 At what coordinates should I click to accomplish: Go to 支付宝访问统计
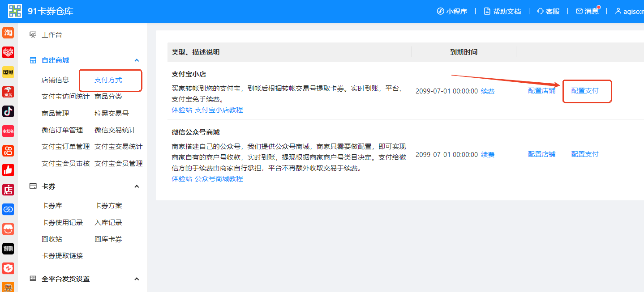65,97
